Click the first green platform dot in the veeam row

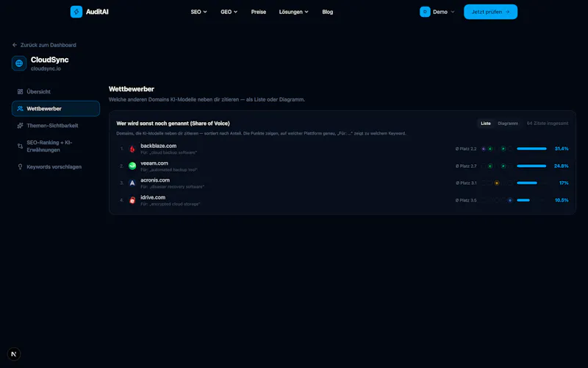tap(490, 166)
